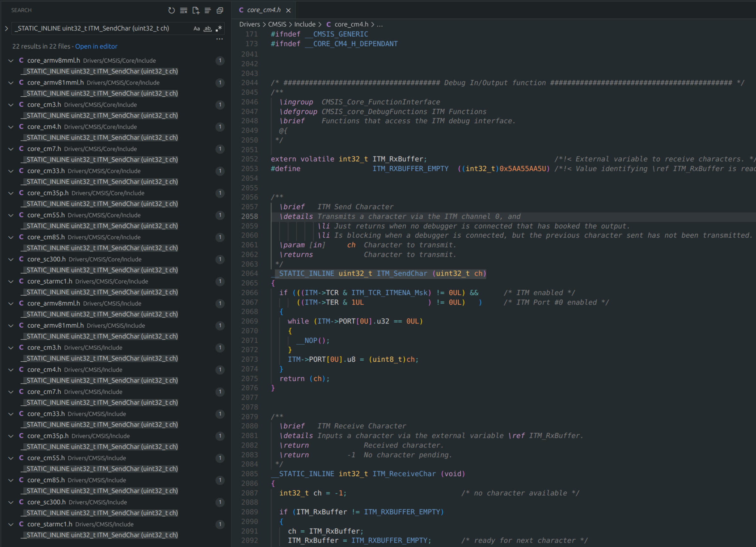756x547 pixels.
Task: Collapse core_cm3.h in Core/Include results
Action: 11,105
